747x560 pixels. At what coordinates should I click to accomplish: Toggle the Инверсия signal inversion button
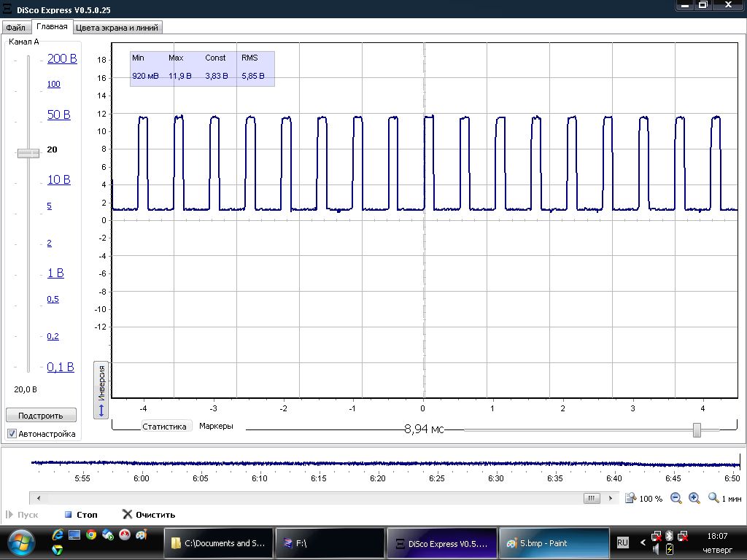(x=101, y=390)
